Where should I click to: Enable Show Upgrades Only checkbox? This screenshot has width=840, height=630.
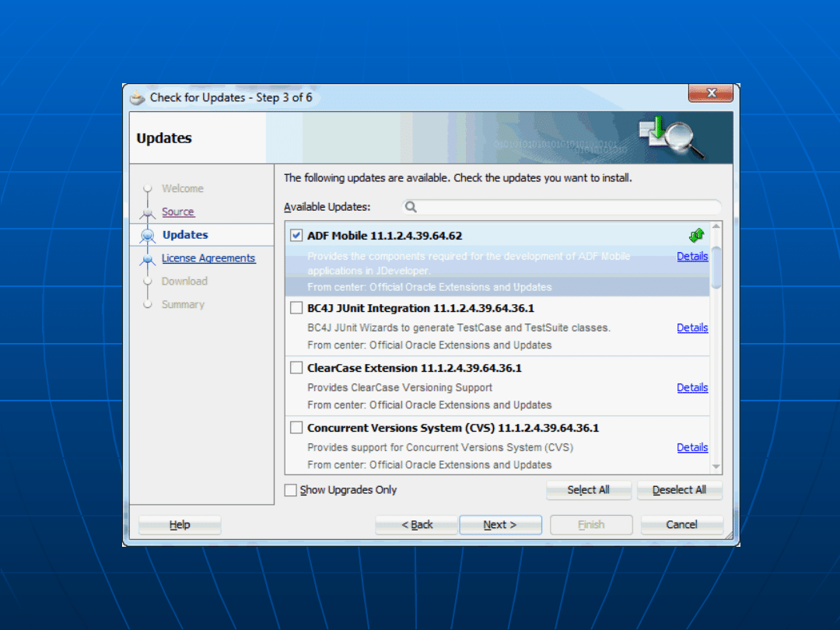(x=290, y=490)
